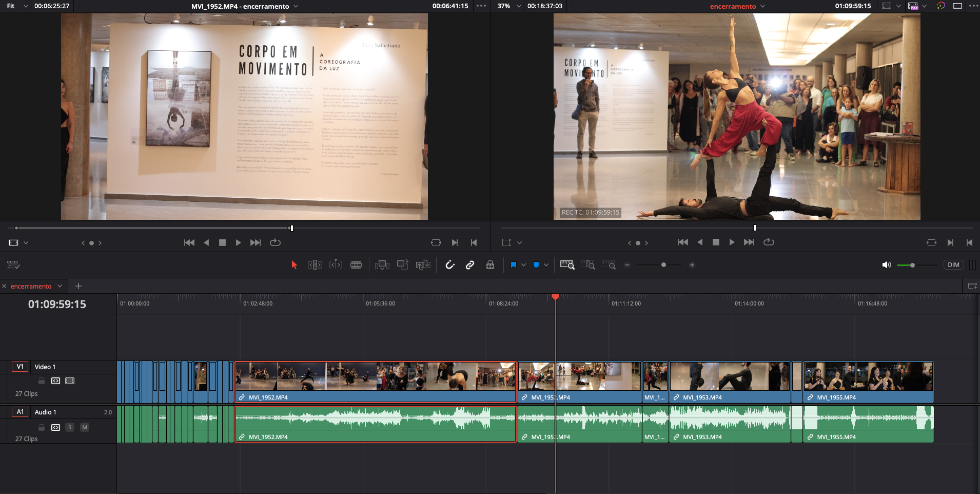Viewport: 980px width, 494px height.
Task: Lock the Video 1 track
Action: (42, 381)
